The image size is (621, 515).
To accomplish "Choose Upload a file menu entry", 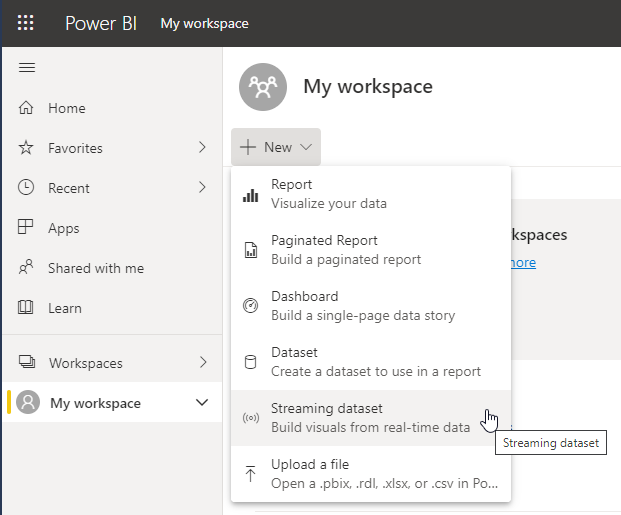I will (x=371, y=474).
